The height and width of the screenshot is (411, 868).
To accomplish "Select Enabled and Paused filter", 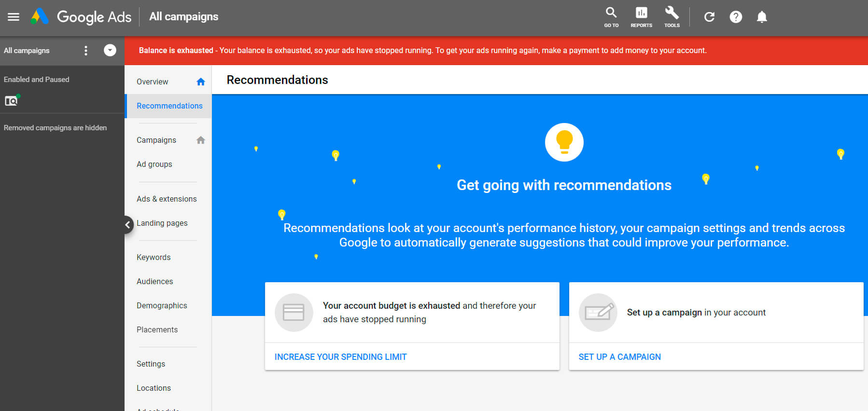I will (37, 80).
